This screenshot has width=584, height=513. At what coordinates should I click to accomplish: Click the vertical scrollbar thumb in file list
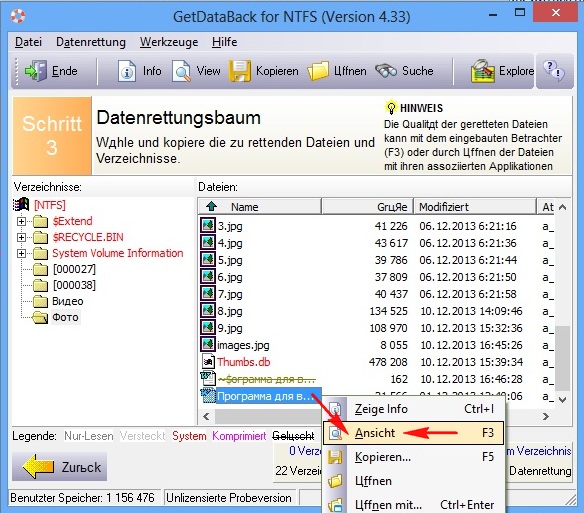(x=563, y=359)
